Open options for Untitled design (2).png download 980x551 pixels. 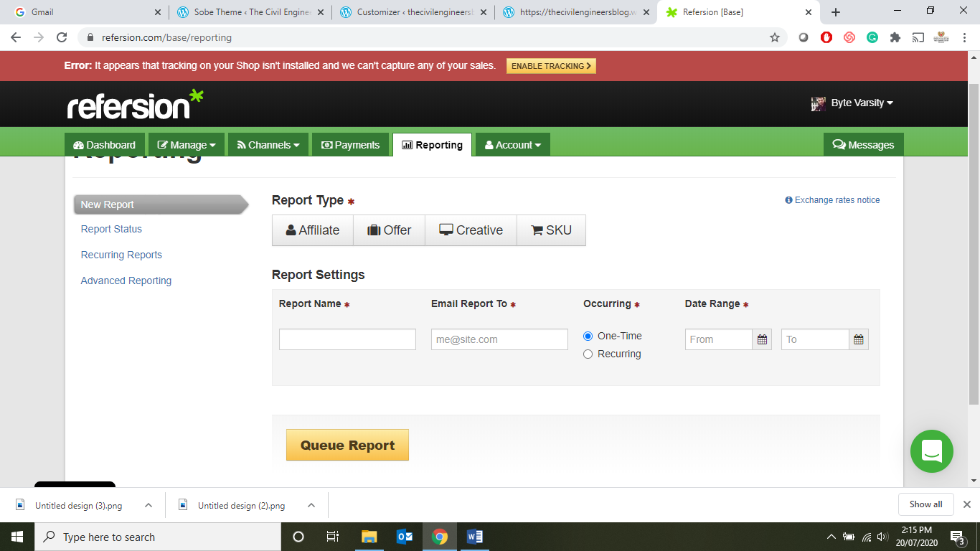pos(311,505)
